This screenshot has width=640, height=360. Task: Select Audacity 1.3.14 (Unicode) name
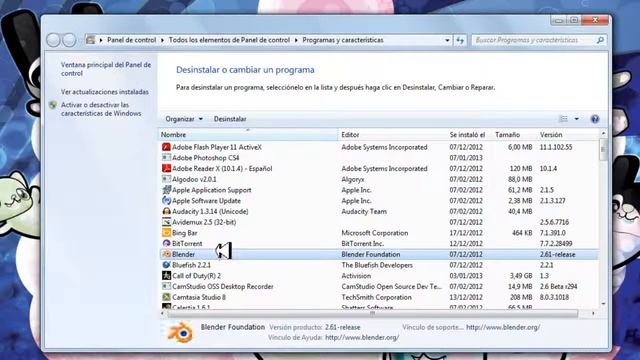(210, 211)
